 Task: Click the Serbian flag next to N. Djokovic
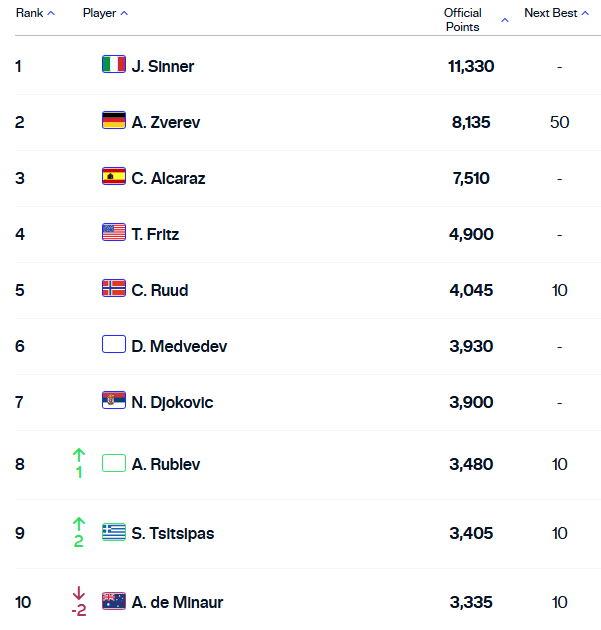pos(114,401)
